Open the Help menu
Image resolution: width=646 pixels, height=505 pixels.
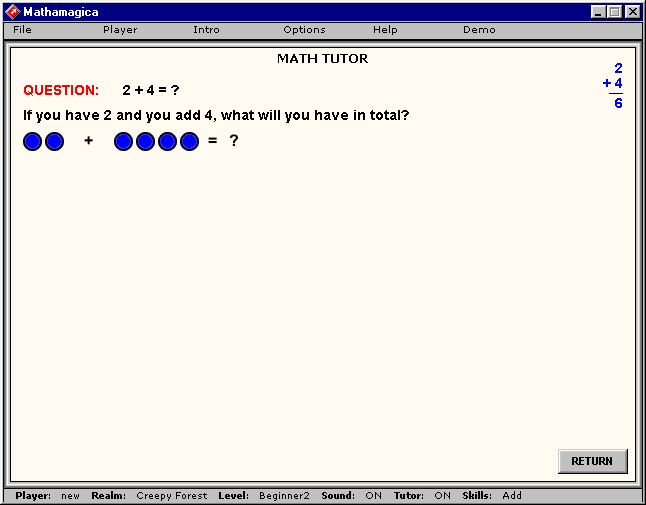click(x=385, y=30)
